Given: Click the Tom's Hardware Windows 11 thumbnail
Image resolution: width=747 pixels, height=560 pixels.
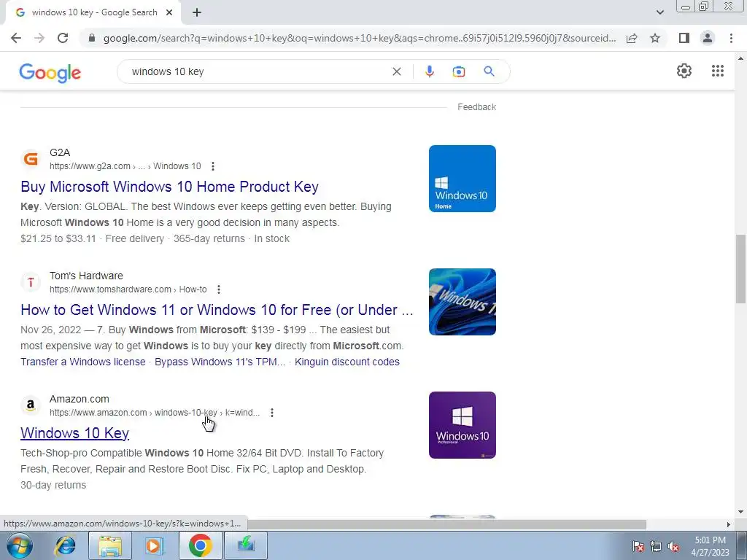Looking at the screenshot, I should 462,302.
